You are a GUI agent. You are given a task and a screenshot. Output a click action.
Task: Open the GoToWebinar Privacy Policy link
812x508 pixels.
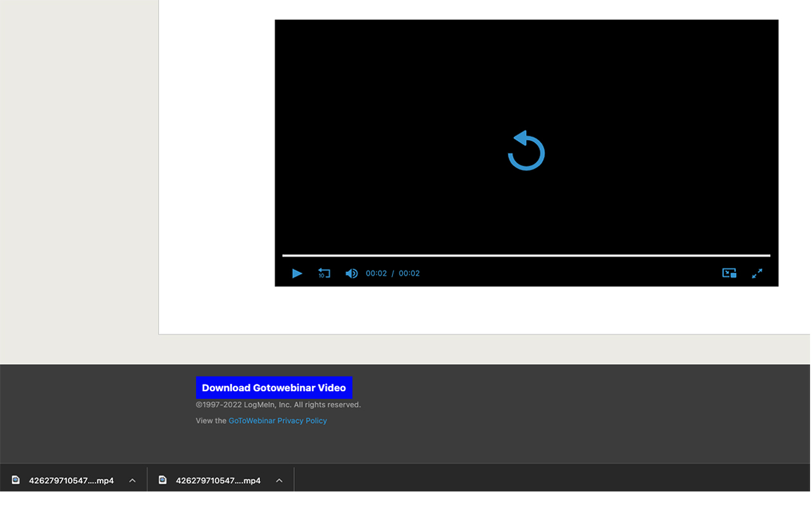pos(278,420)
